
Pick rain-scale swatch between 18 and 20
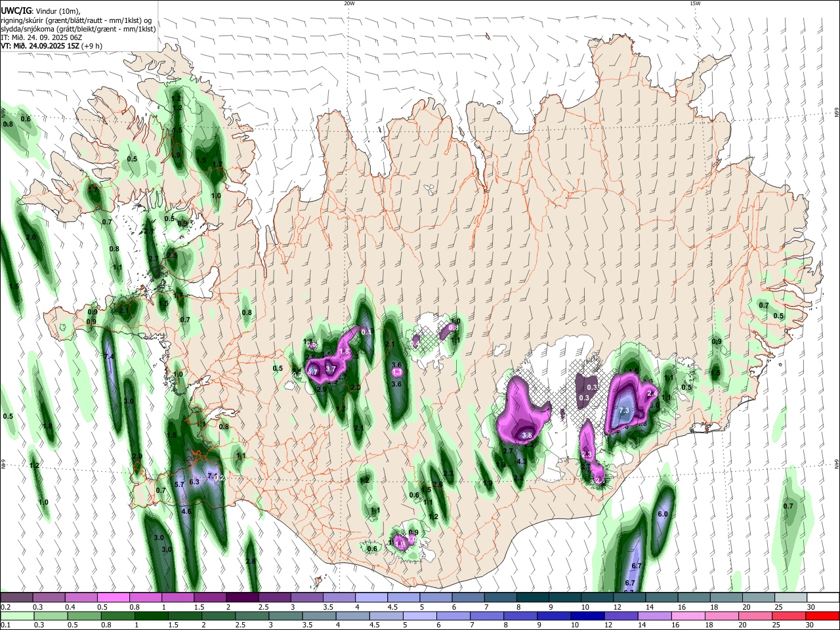point(721,616)
